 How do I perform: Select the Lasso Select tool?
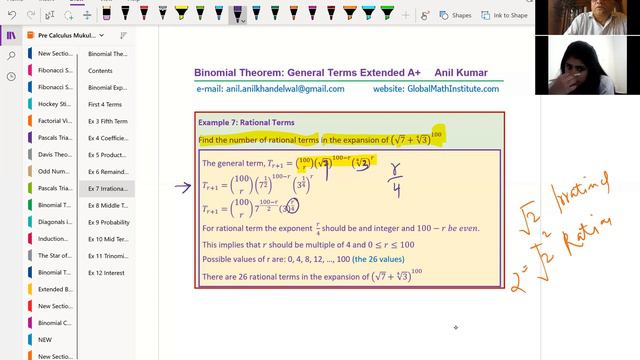point(69,16)
